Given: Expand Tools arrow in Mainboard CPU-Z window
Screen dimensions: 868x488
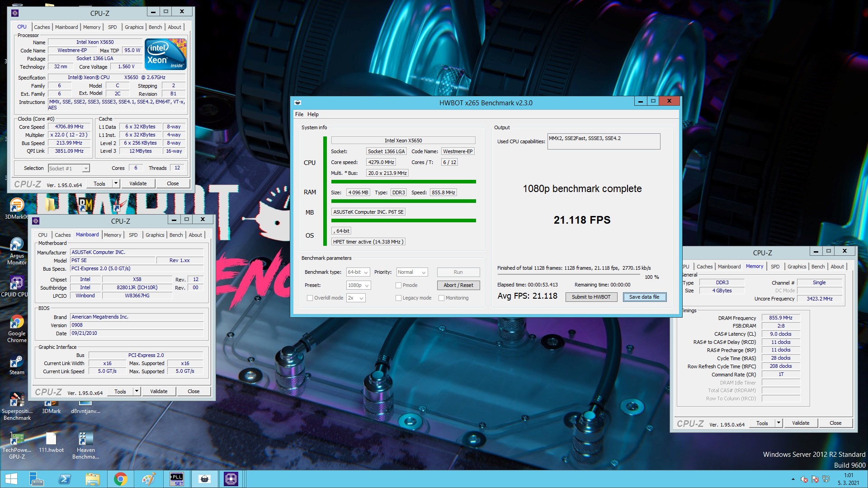Looking at the screenshot, I should point(137,391).
